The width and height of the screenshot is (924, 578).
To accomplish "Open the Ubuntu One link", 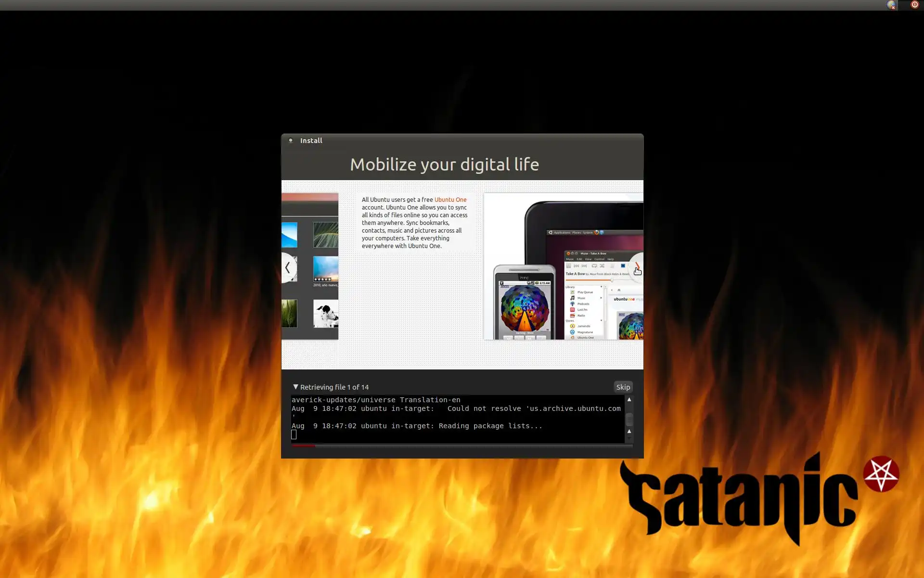I will [x=450, y=199].
